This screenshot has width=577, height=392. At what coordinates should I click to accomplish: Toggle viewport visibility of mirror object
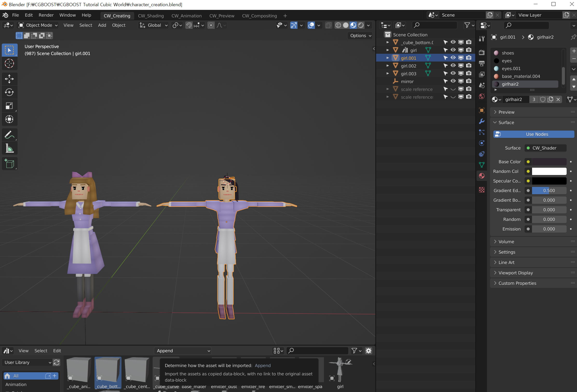click(x=453, y=81)
